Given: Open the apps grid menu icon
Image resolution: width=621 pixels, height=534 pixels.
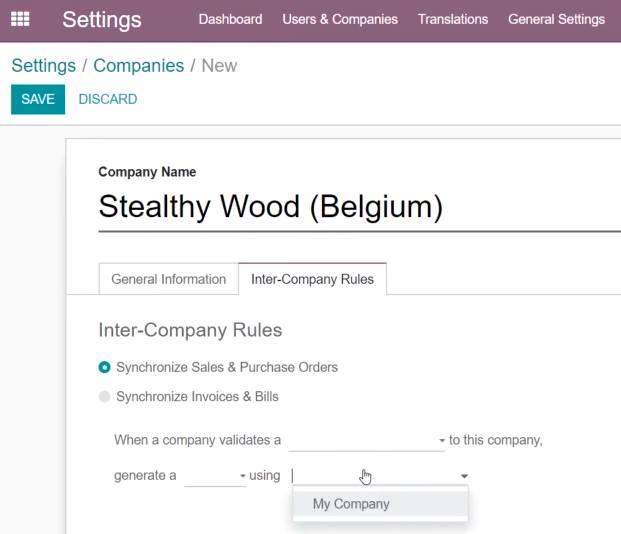Looking at the screenshot, I should click(x=20, y=19).
